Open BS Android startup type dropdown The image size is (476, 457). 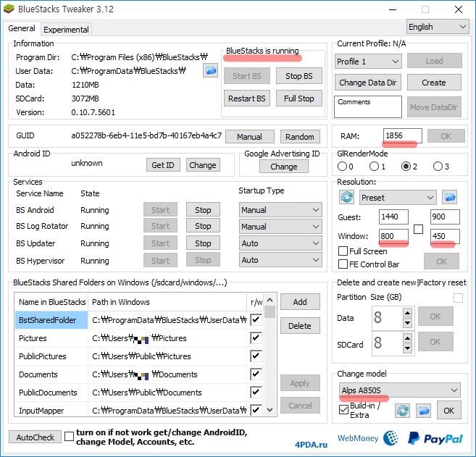click(280, 210)
